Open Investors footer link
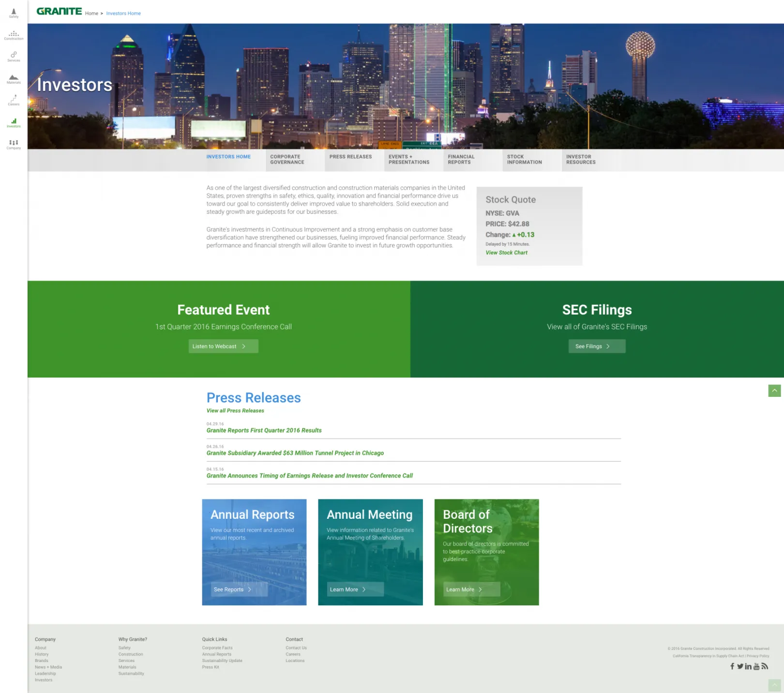The width and height of the screenshot is (784, 693). [44, 680]
